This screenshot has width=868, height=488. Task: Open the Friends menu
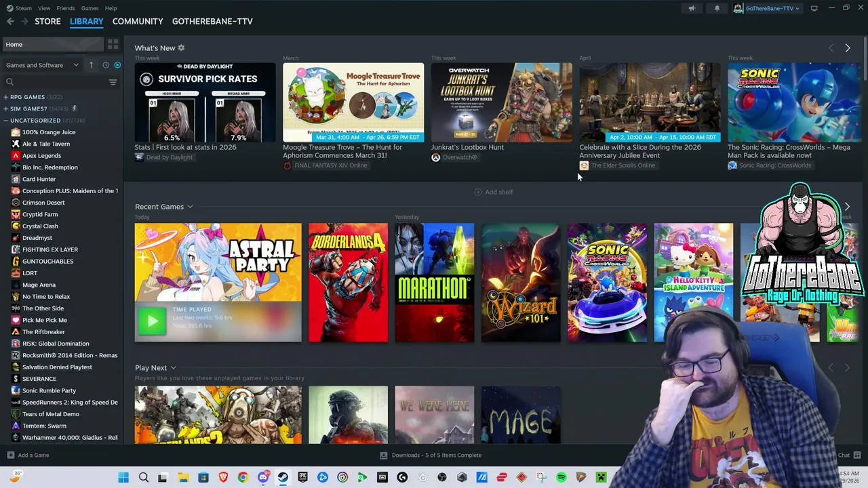tap(66, 8)
